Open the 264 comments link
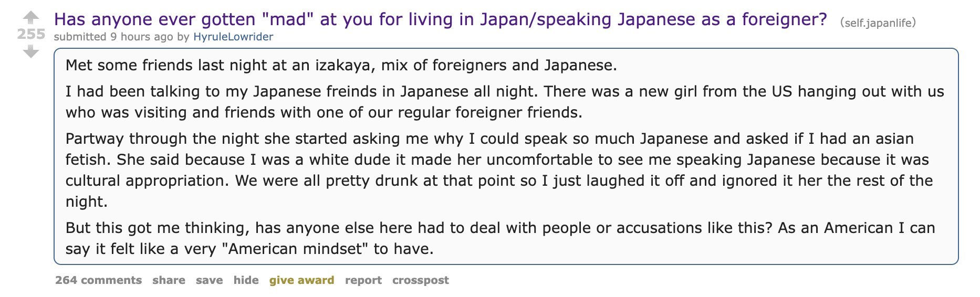 (x=99, y=280)
